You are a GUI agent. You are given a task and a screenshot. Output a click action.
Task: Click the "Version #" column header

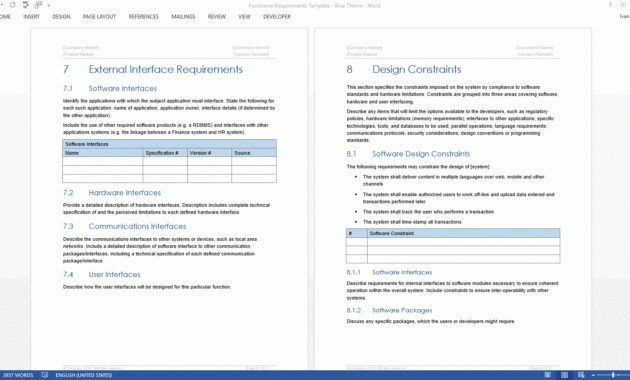[209, 153]
